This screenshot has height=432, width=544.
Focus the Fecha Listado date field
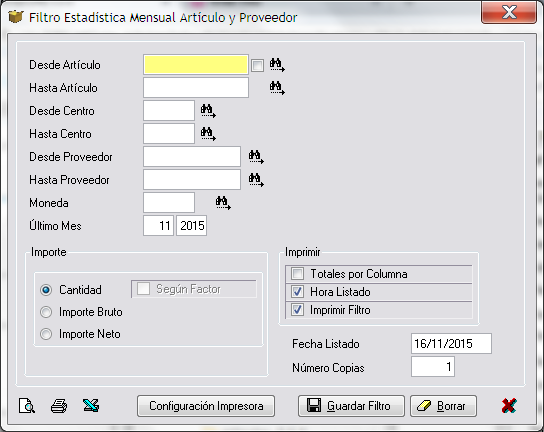click(451, 344)
